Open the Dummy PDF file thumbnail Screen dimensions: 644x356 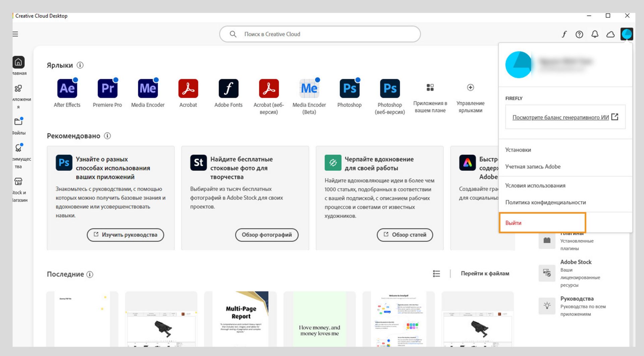(82, 319)
